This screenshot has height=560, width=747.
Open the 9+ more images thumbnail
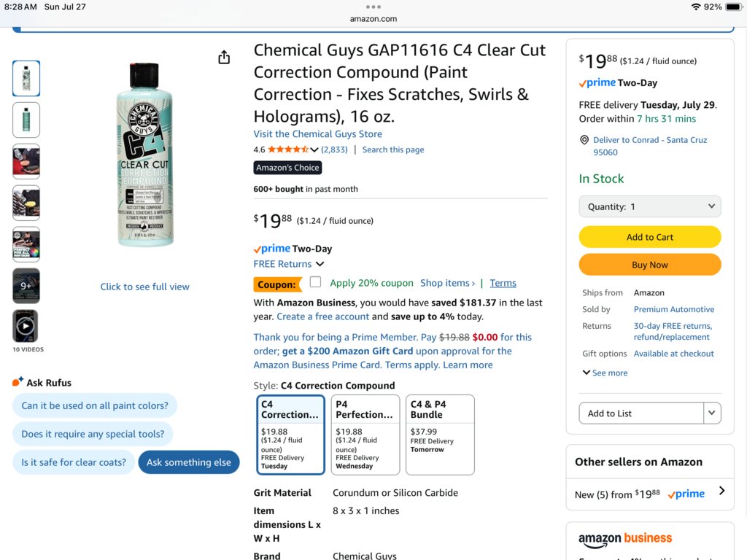click(26, 286)
